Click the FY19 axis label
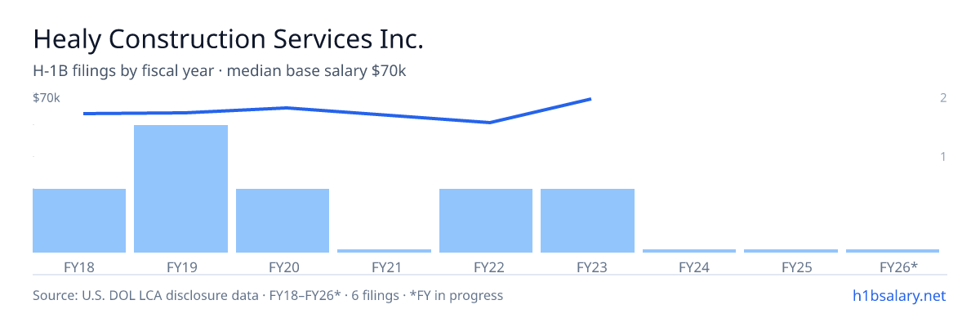The height and width of the screenshot is (327, 980). coord(180,267)
